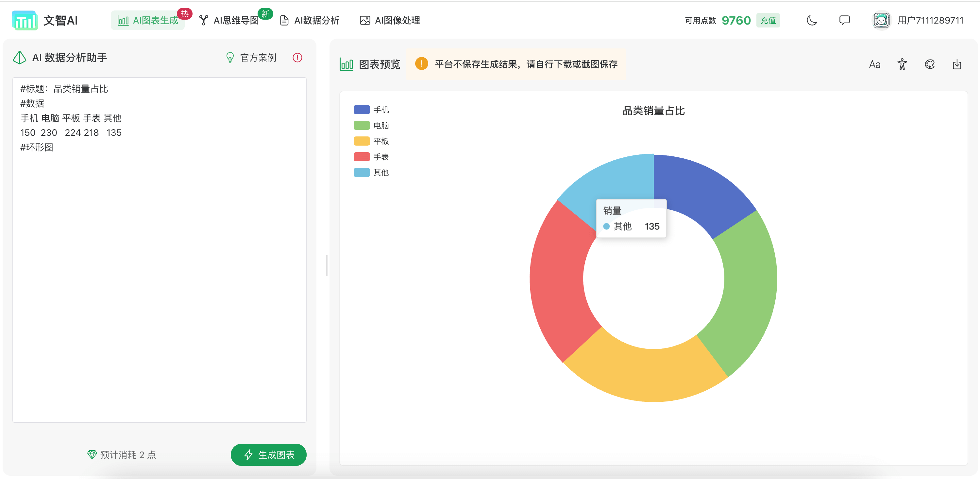Click the 生成图表 generate button
Screen dimensions: 980x479
[x=268, y=455]
